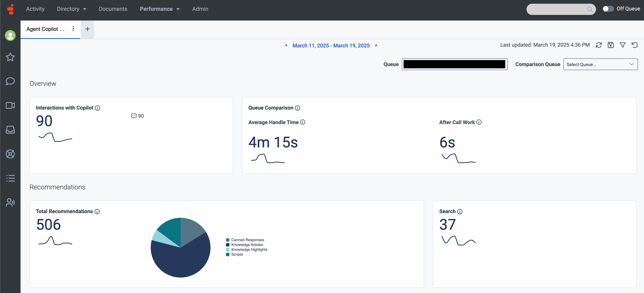The height and width of the screenshot is (293, 644).
Task: Expand the Performance menu dropdown
Action: (160, 9)
